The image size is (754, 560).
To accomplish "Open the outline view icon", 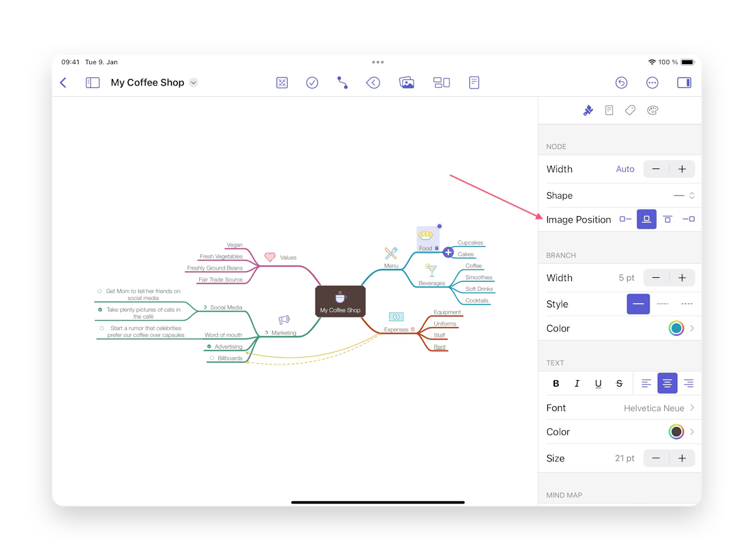I will pos(473,82).
